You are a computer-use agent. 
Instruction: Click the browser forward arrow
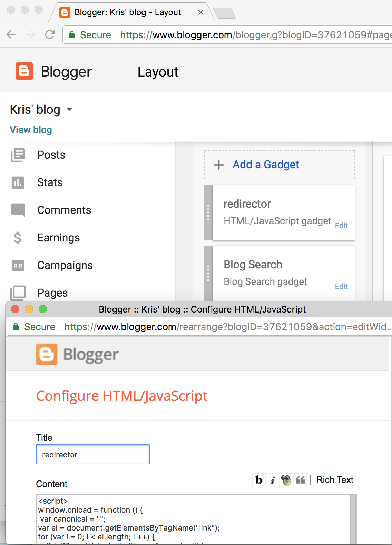[30, 34]
